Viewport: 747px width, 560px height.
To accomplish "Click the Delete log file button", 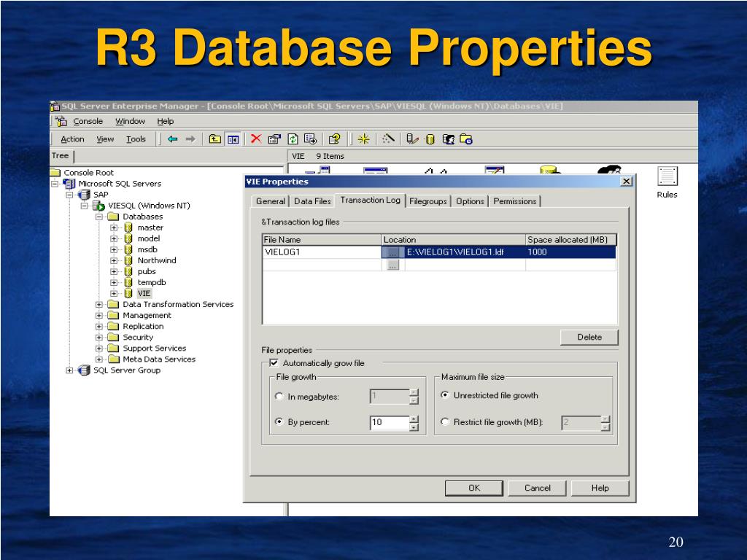I will click(x=589, y=337).
